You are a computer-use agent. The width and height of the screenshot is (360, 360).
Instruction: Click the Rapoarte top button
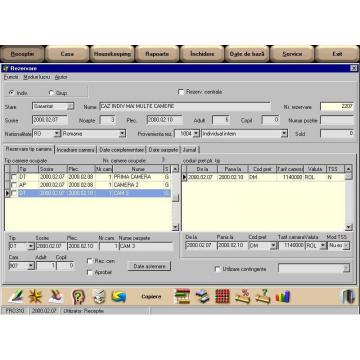157,54
